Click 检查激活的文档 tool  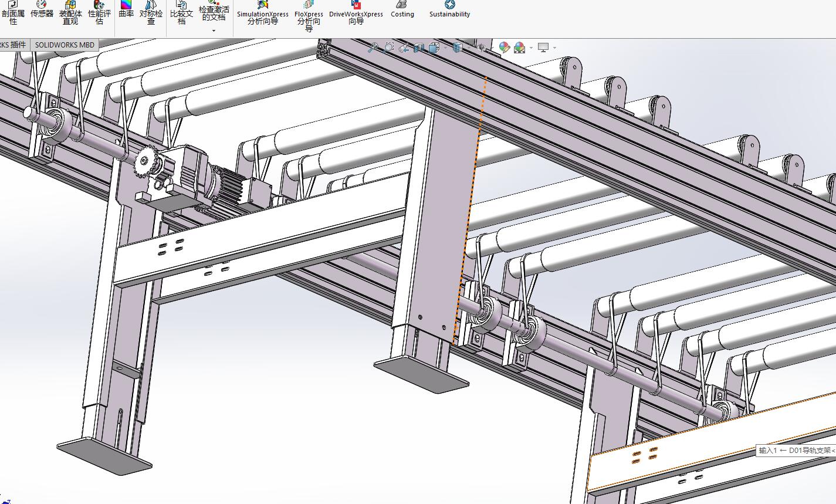point(214,11)
